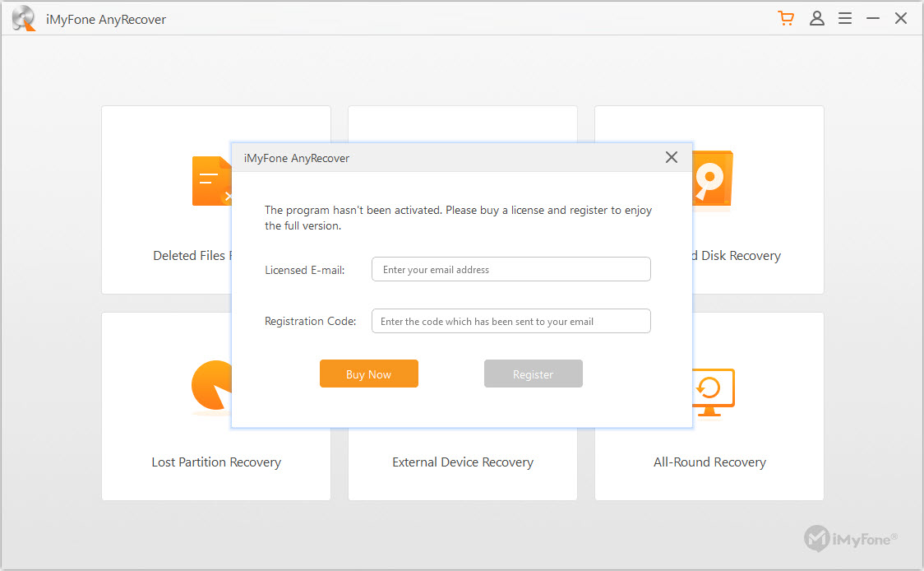Image resolution: width=924 pixels, height=571 pixels.
Task: Click the Register button
Action: (533, 374)
